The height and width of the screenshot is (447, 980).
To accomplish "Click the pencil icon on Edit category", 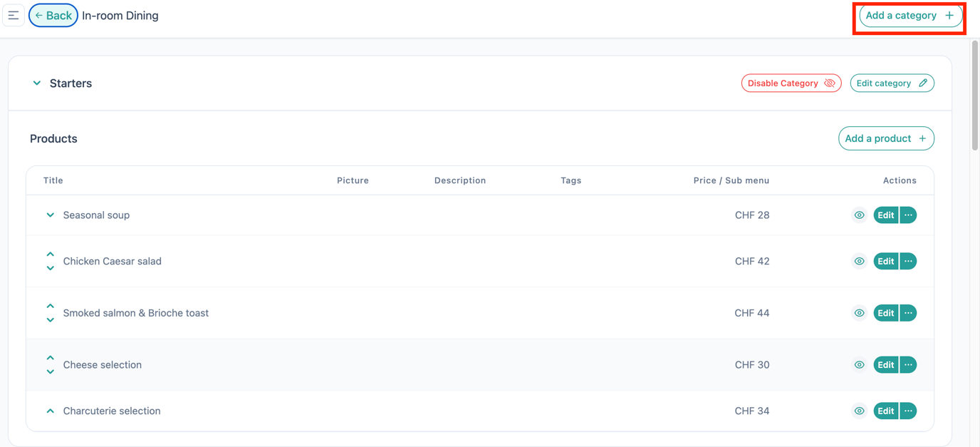I will click(922, 83).
